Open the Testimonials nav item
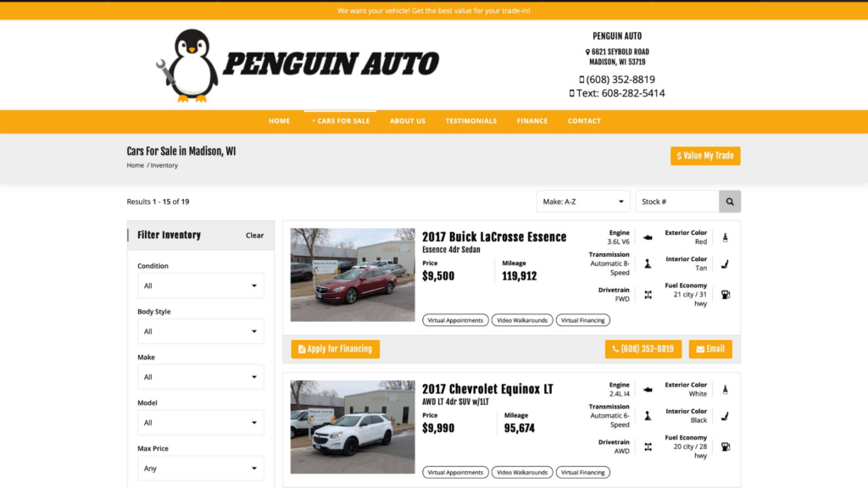This screenshot has height=488, width=868. [471, 120]
